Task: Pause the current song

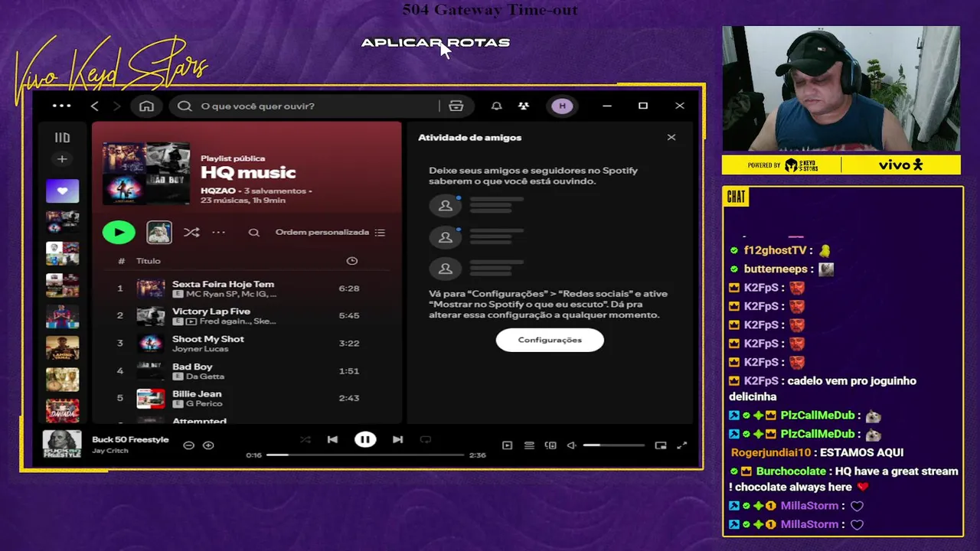Action: point(365,439)
